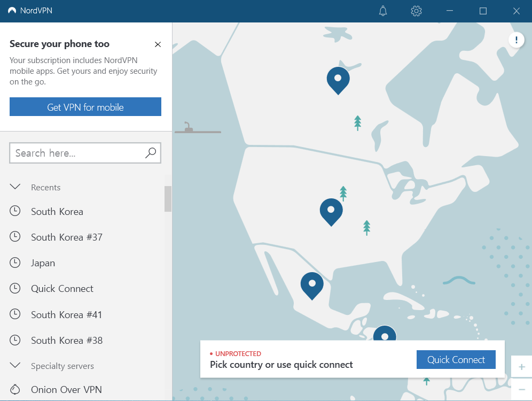Click the server list scrollbar thumb
This screenshot has width=532, height=401.
pos(168,199)
